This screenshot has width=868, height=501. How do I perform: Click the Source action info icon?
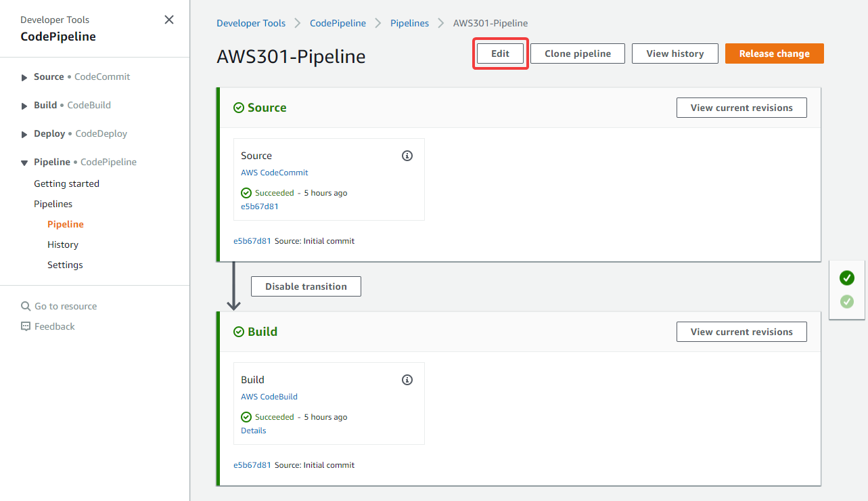(x=407, y=156)
